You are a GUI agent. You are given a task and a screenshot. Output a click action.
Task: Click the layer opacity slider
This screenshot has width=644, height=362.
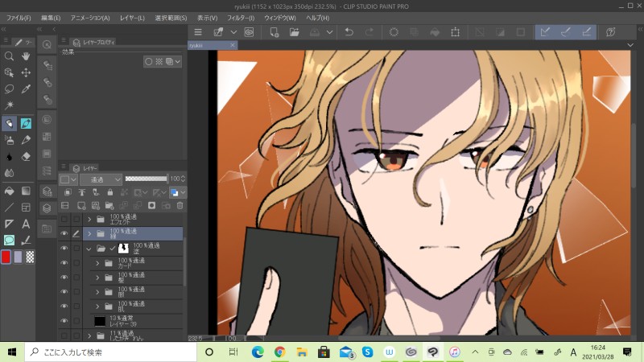(x=146, y=179)
